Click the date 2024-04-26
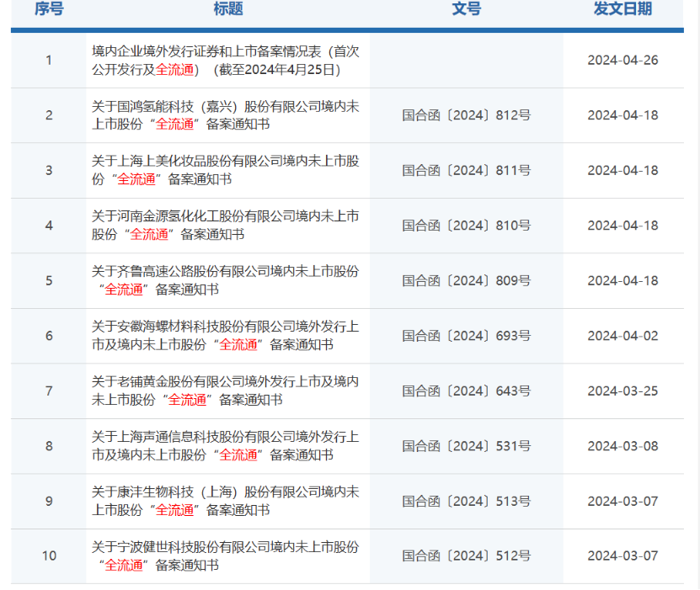This screenshot has width=700, height=590. (623, 61)
